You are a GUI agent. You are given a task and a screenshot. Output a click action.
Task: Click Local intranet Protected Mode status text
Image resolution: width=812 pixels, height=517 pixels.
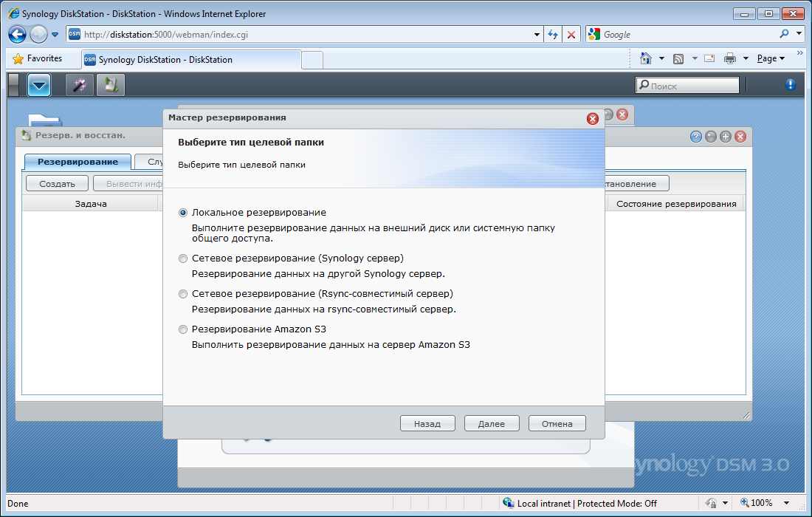pyautogui.click(x=586, y=503)
